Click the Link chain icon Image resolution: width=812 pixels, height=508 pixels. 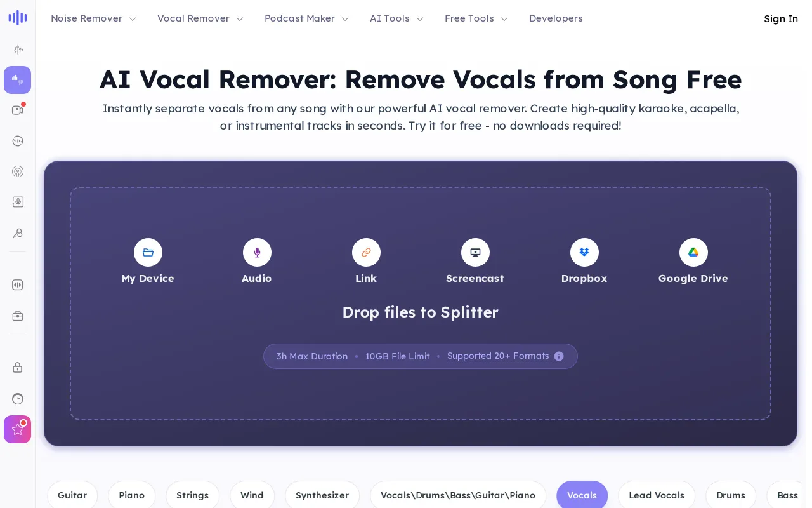366,253
